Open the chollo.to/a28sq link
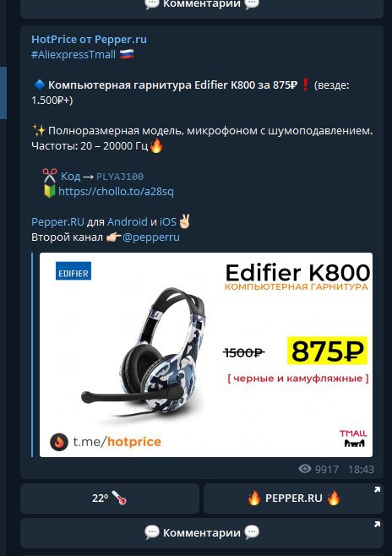This screenshot has width=392, height=556. point(116,192)
